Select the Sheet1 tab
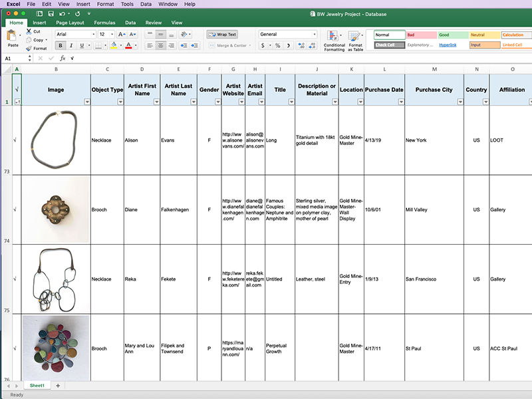 [x=37, y=386]
